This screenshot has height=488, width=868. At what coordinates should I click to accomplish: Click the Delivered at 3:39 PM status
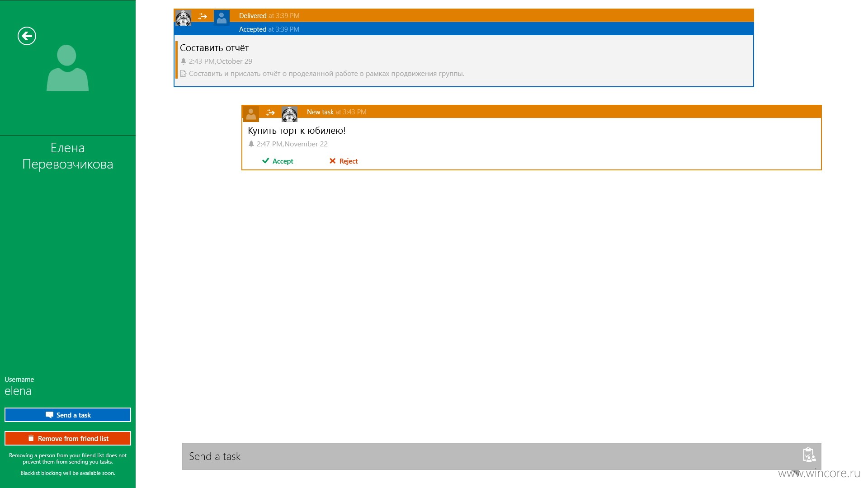tap(269, 15)
